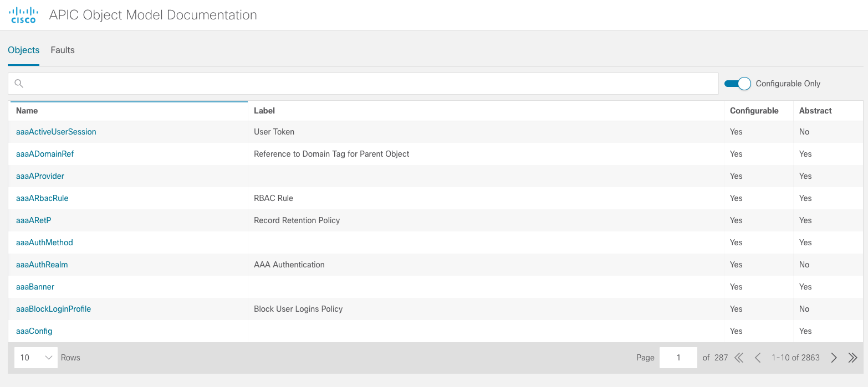Sort by the Name column header
Image resolution: width=868 pixels, height=387 pixels.
pos(27,111)
